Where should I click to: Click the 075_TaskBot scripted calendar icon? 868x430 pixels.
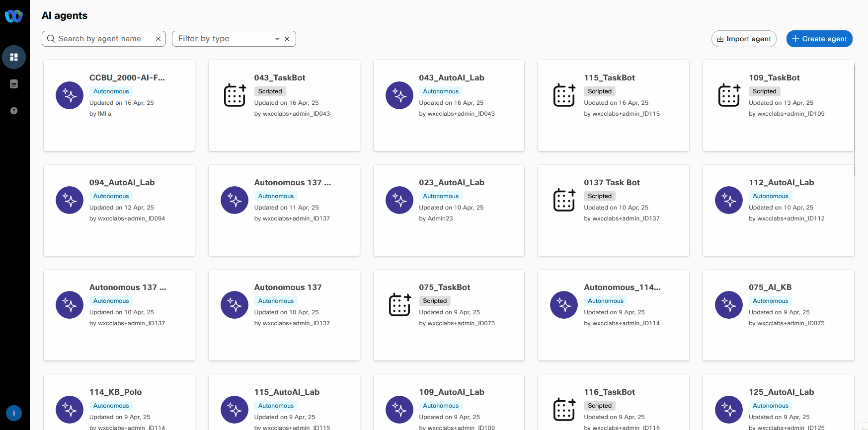(399, 305)
